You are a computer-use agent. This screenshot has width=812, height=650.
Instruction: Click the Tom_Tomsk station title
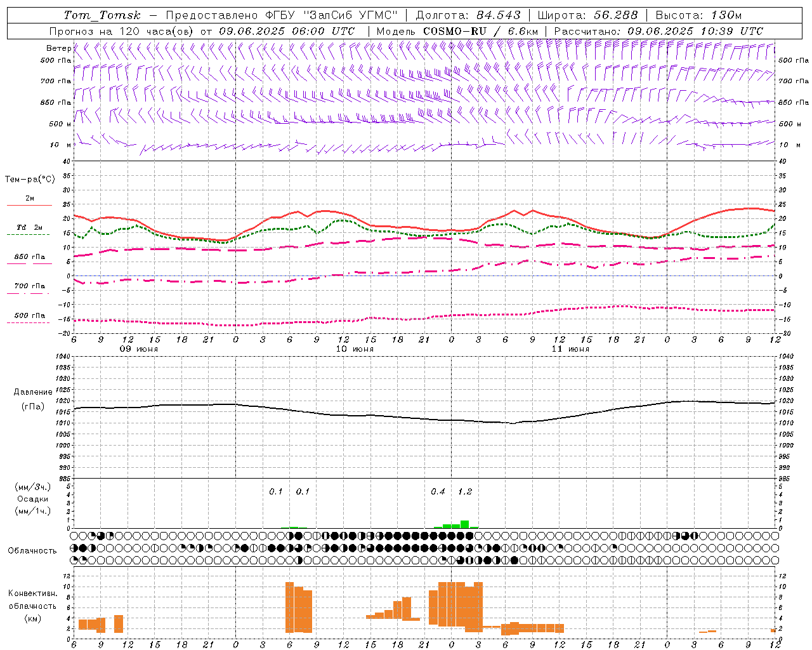[x=102, y=15]
